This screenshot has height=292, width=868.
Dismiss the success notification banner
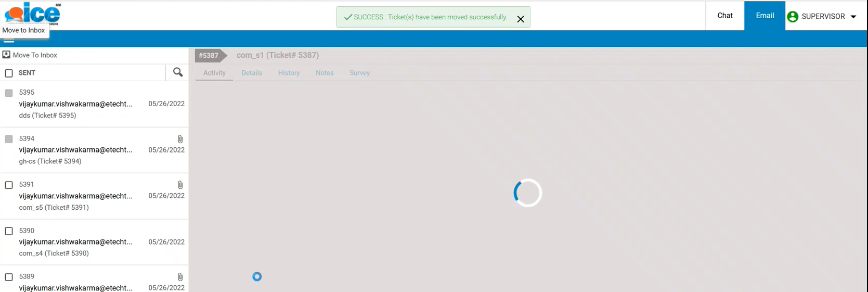click(x=520, y=19)
